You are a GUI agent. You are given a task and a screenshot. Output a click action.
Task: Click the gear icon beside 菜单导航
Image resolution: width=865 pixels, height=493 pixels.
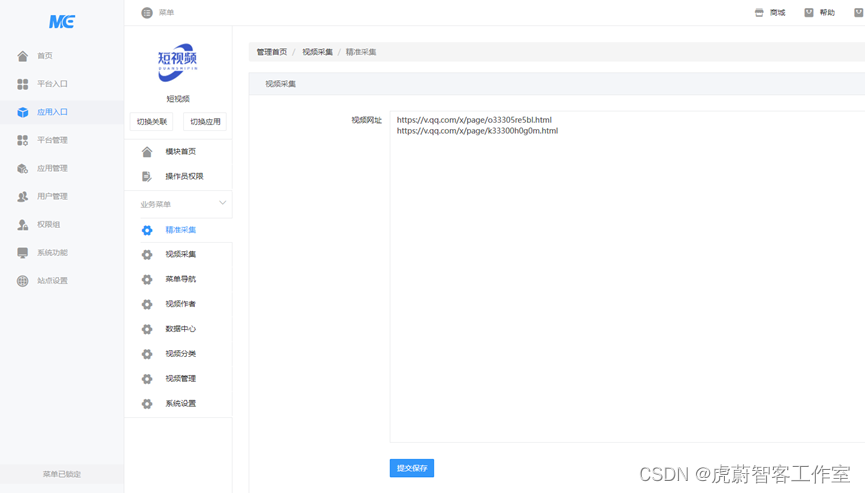(x=147, y=280)
